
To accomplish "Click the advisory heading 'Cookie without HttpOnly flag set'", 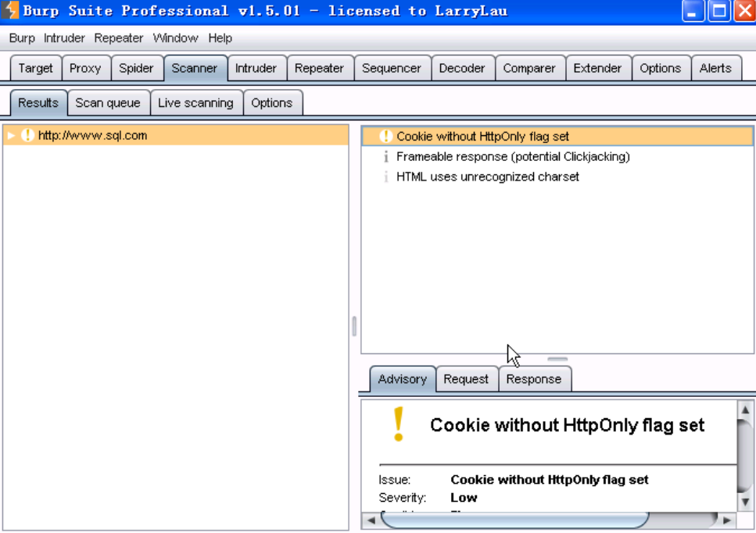I will click(x=568, y=425).
